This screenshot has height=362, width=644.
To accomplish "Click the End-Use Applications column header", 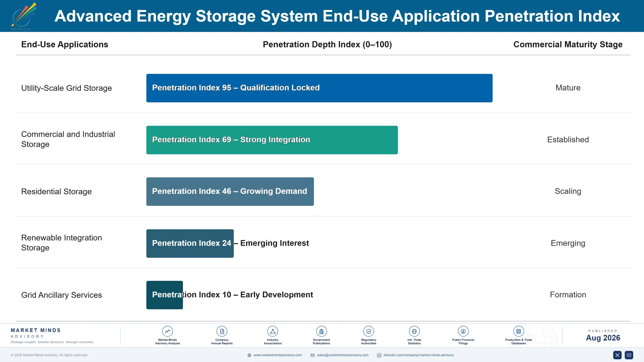I will [65, 44].
